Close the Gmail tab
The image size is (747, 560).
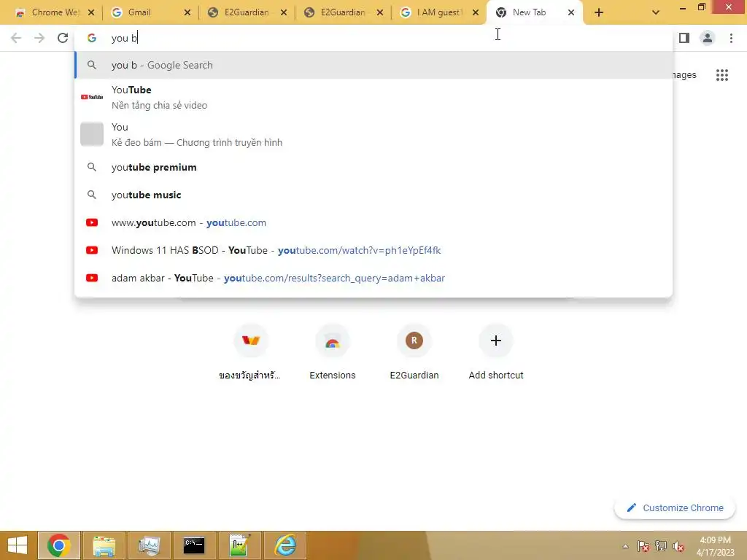point(187,12)
